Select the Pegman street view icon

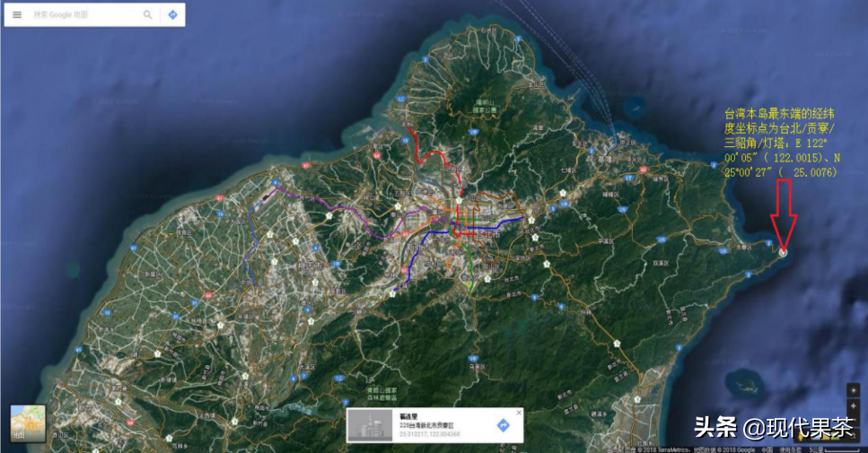[x=802, y=437]
